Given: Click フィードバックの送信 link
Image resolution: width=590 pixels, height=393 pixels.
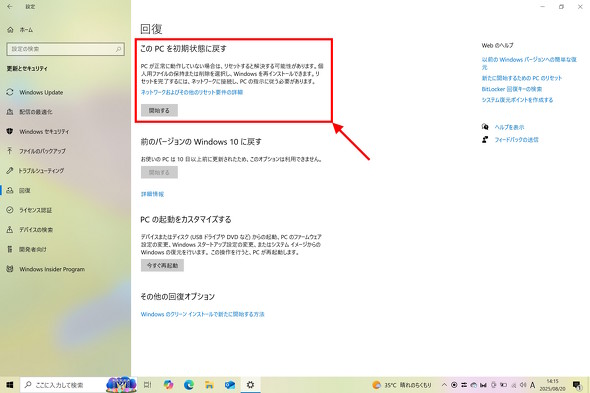Looking at the screenshot, I should pyautogui.click(x=516, y=140).
